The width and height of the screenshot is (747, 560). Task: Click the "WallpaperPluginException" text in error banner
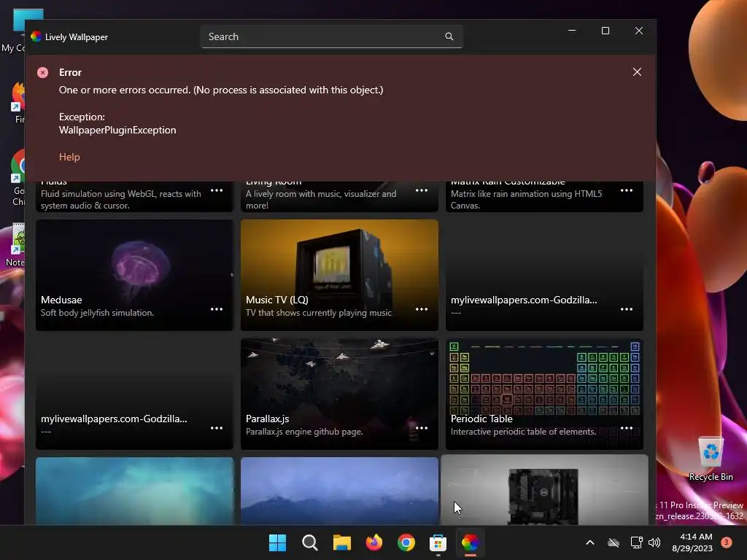coord(117,130)
